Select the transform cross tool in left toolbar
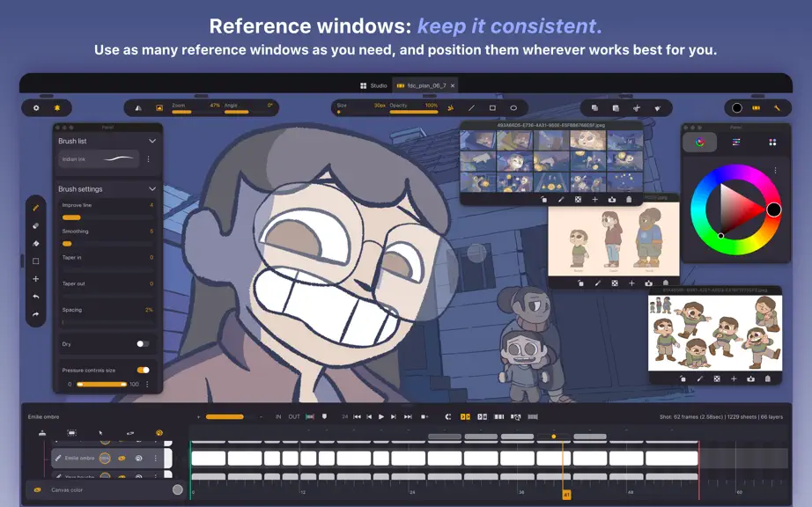Viewport: 812px width, 507px height. (x=36, y=279)
